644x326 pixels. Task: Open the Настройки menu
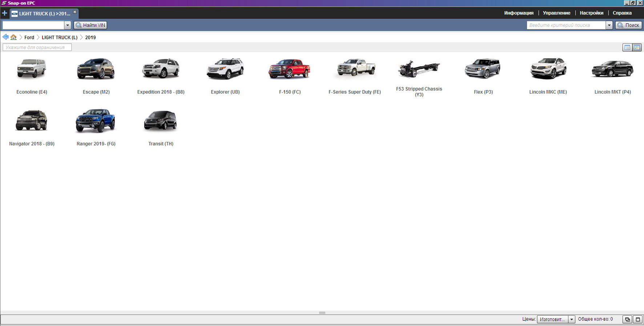click(x=591, y=13)
